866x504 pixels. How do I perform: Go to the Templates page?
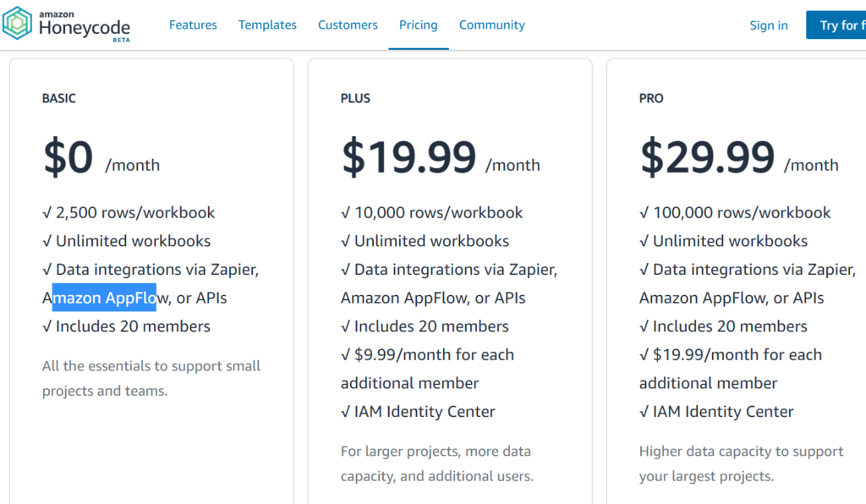pyautogui.click(x=267, y=25)
